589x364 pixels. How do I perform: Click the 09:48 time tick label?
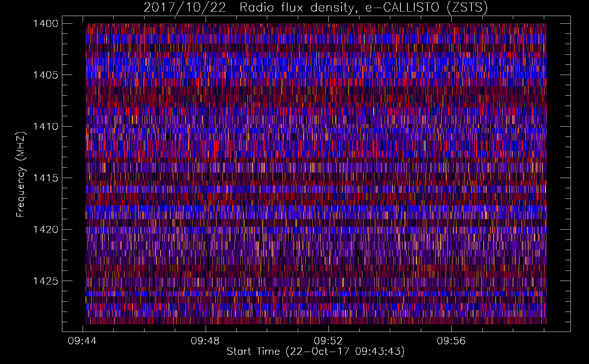click(x=205, y=341)
